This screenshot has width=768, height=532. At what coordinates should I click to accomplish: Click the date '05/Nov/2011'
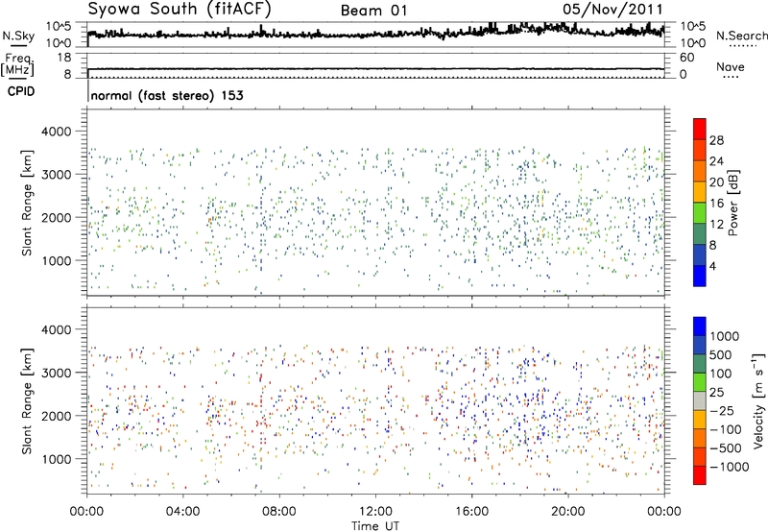point(612,10)
